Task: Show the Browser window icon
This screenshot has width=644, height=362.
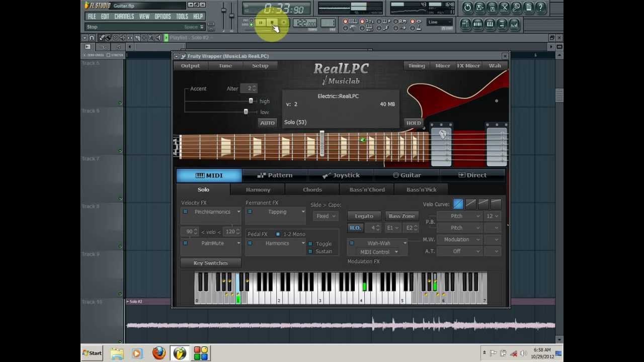Action: click(502, 24)
